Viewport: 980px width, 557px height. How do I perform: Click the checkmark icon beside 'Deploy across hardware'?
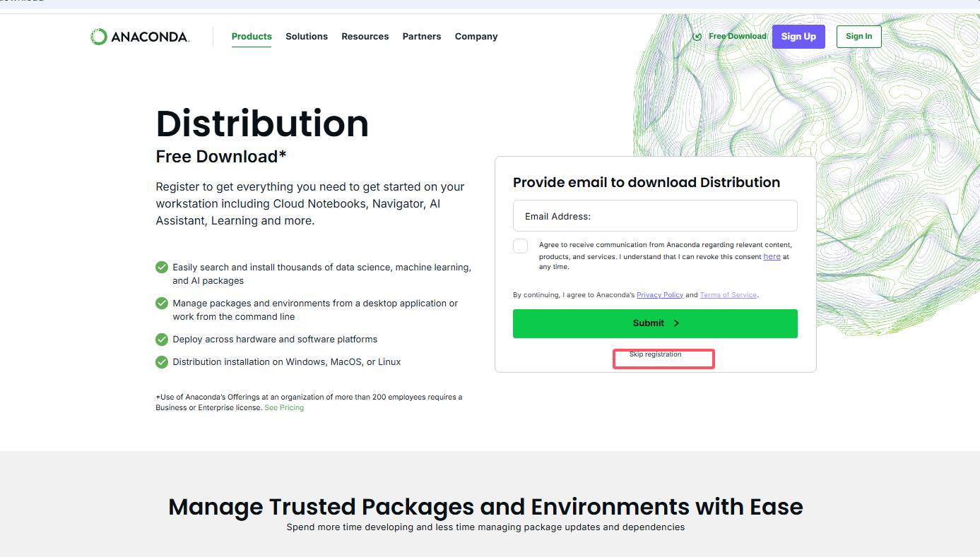(x=162, y=339)
